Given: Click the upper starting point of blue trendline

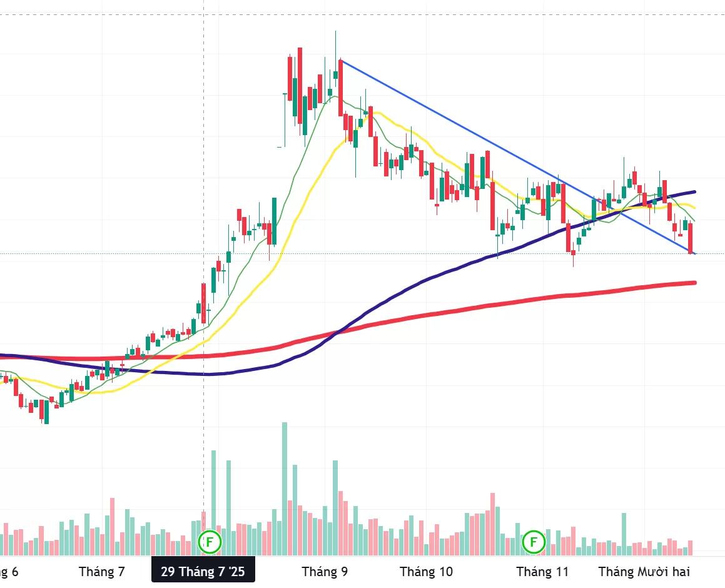Looking at the screenshot, I should [x=340, y=60].
